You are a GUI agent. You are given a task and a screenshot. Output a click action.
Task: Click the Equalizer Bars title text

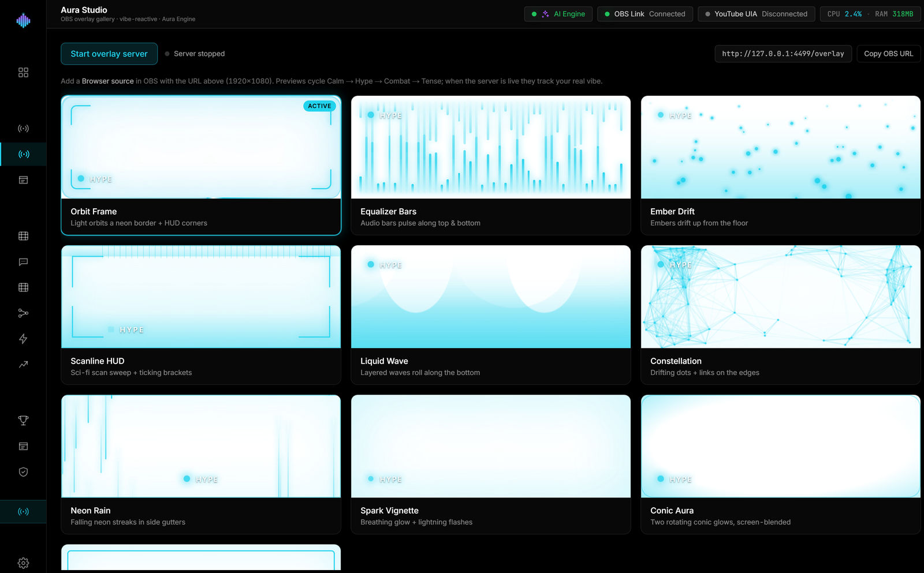click(x=388, y=212)
